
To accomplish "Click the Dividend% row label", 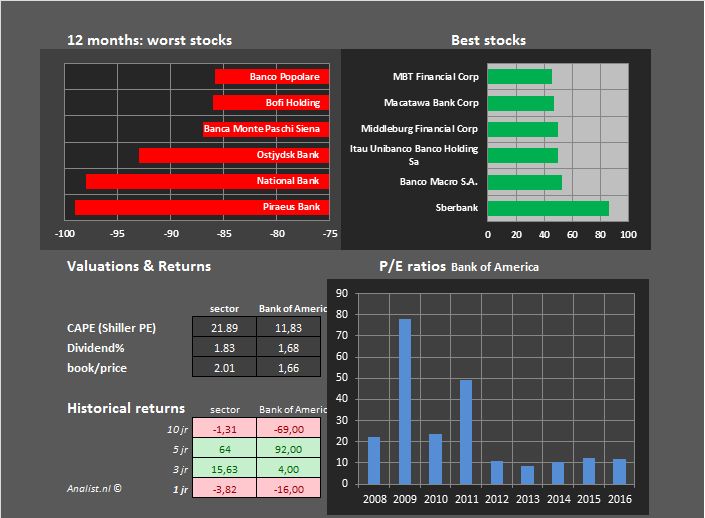I will tap(95, 348).
